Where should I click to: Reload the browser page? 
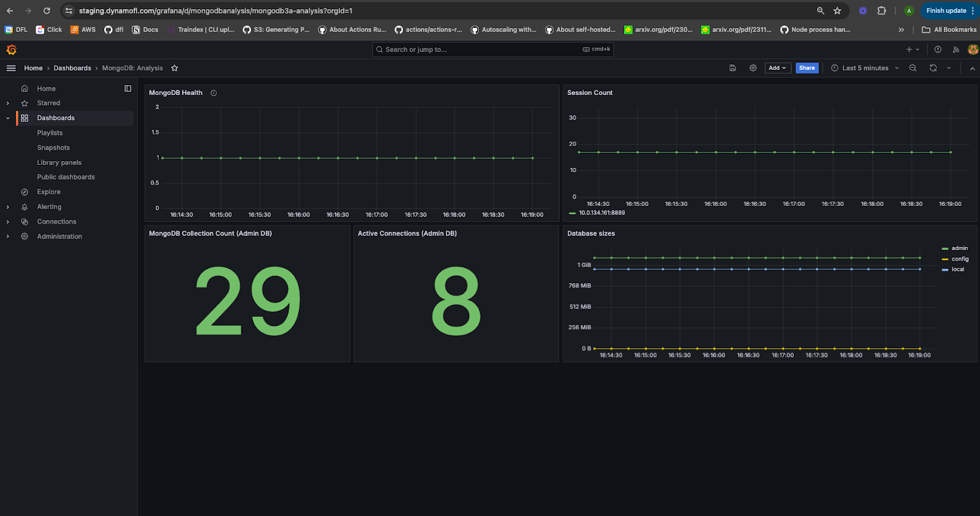(x=47, y=10)
